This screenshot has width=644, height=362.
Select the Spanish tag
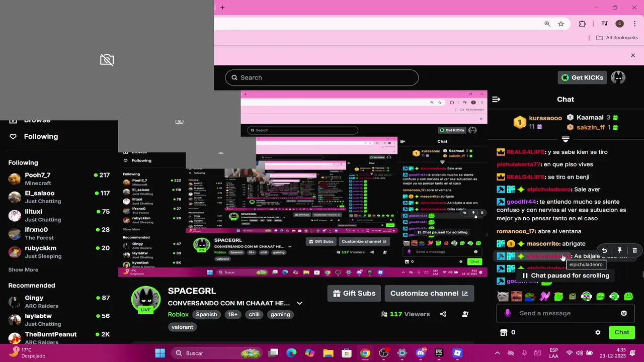click(x=206, y=314)
